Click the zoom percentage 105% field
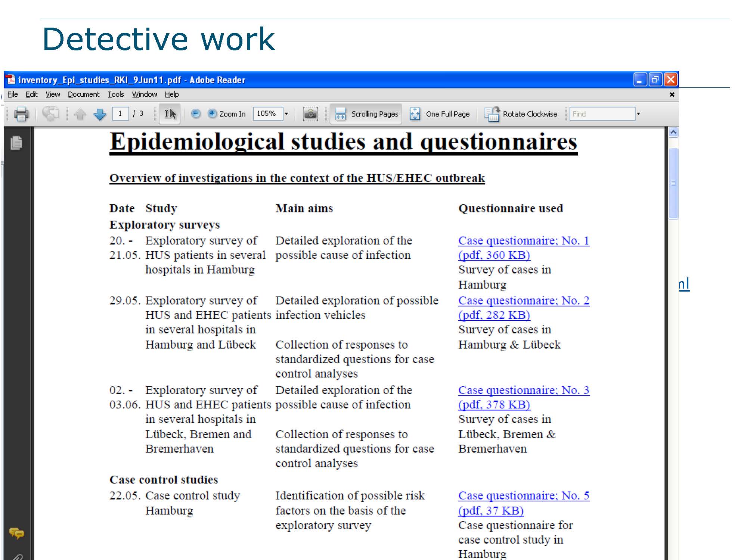 click(268, 113)
